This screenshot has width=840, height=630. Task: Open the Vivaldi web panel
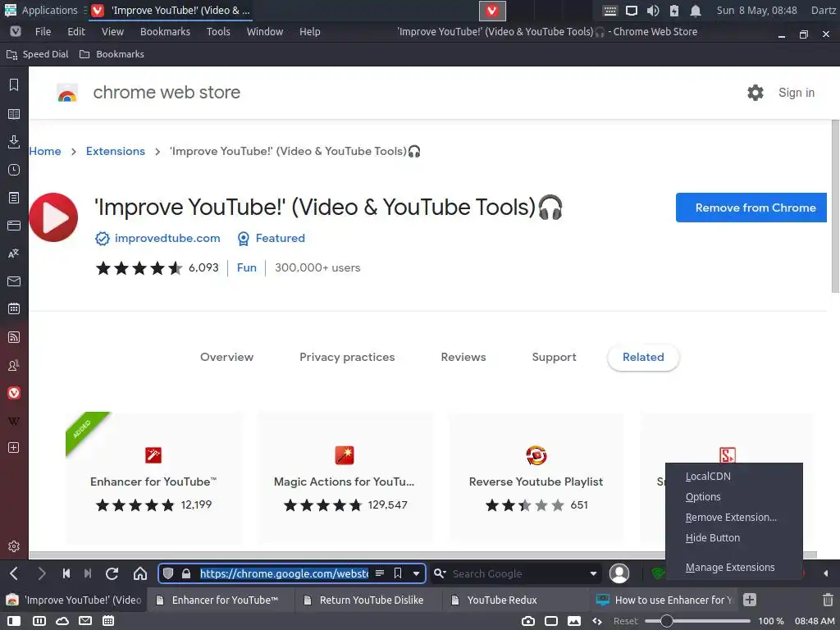pos(14,393)
